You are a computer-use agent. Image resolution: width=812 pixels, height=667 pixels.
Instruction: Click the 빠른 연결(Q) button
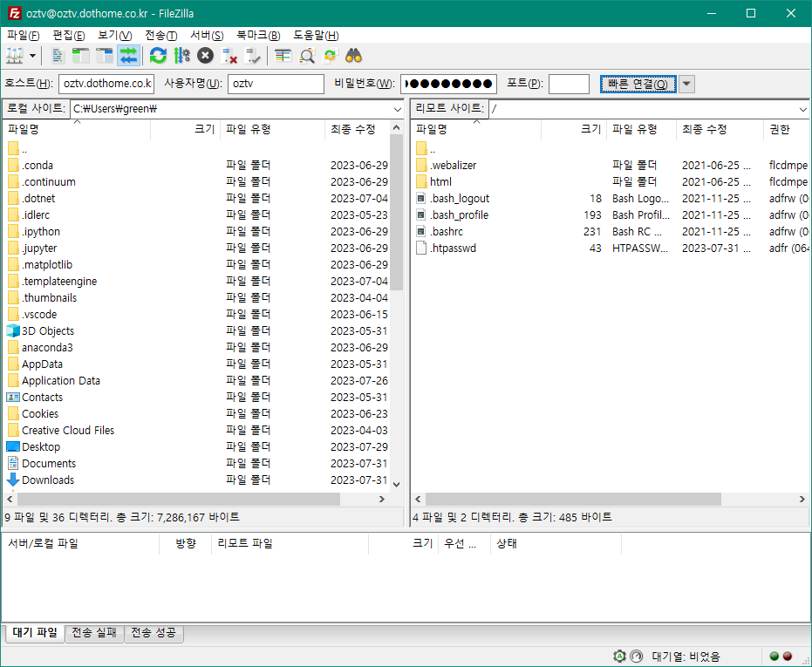click(x=638, y=84)
